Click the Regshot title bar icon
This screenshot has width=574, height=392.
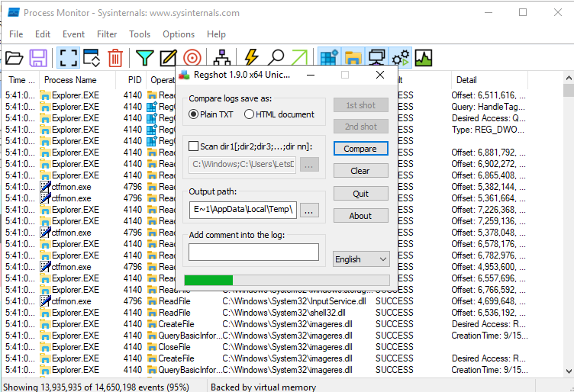tap(184, 75)
